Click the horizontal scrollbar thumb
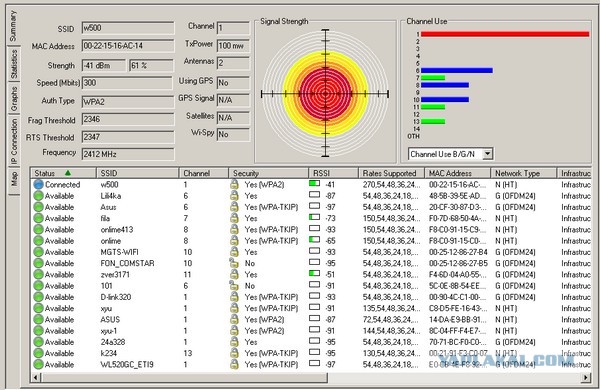Screen dimensions: 600x390 184,377
